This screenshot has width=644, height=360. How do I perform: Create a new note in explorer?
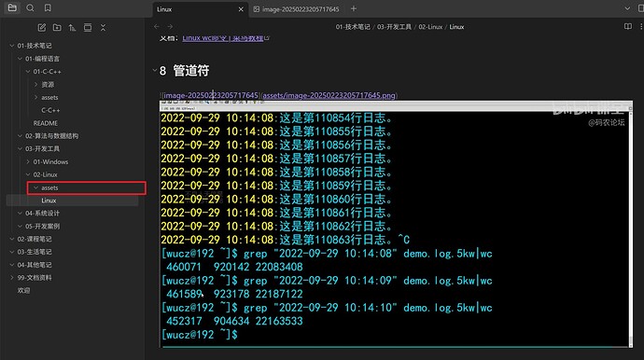point(41,27)
